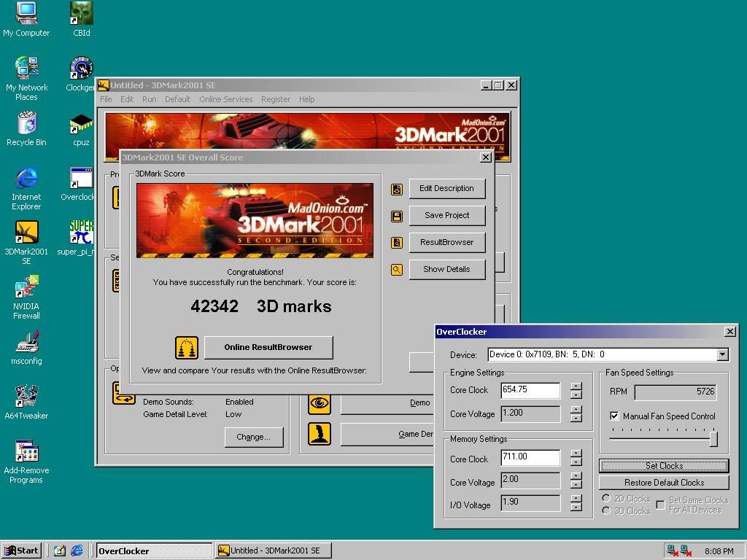Open the msconfig desktop shortcut
Viewport: 747px width, 560px height.
click(x=27, y=348)
